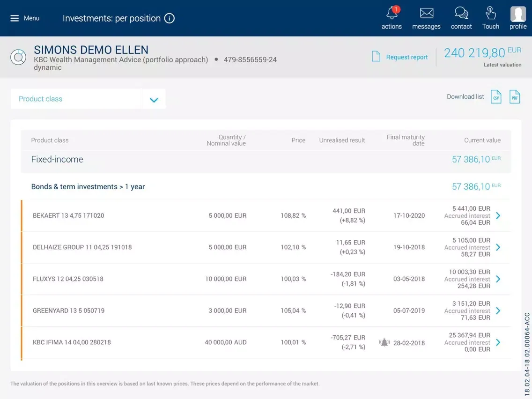This screenshot has width=532, height=399.
Task: Download the list as CSV
Action: point(496,97)
